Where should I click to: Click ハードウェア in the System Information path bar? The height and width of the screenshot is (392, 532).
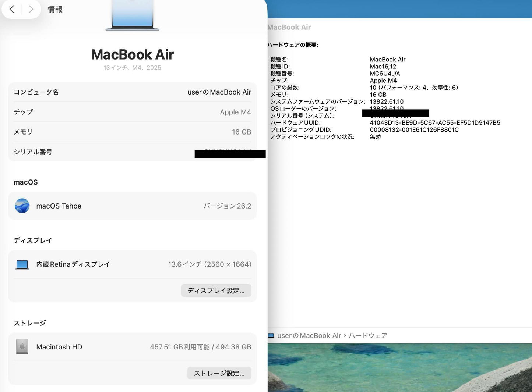pyautogui.click(x=368, y=336)
